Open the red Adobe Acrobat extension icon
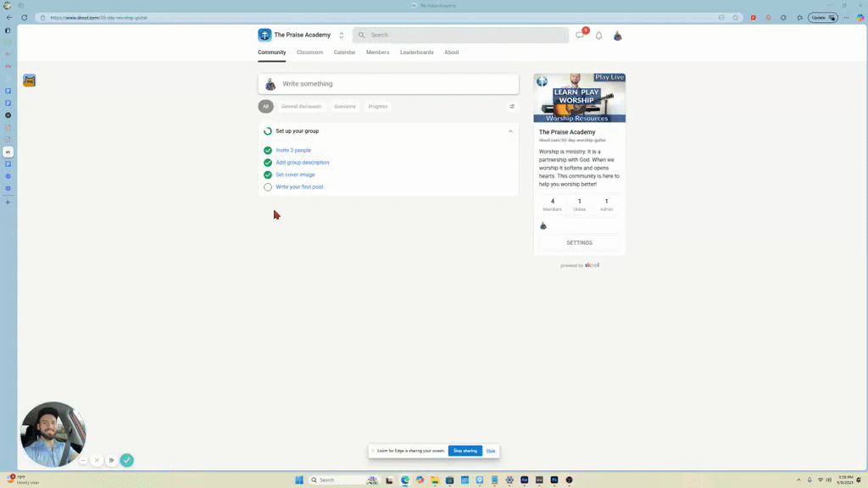This screenshot has height=488, width=868. 753,18
